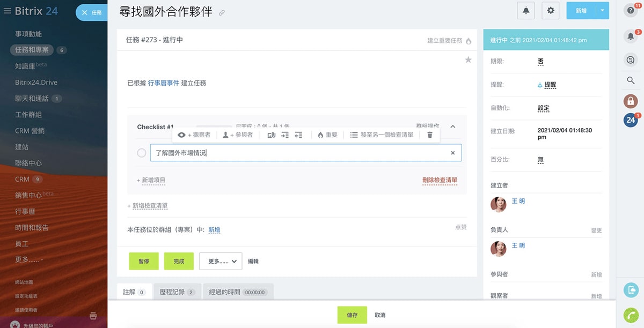Open the 更多 dropdown button
Viewport: 644px width, 328px height.
(221, 261)
